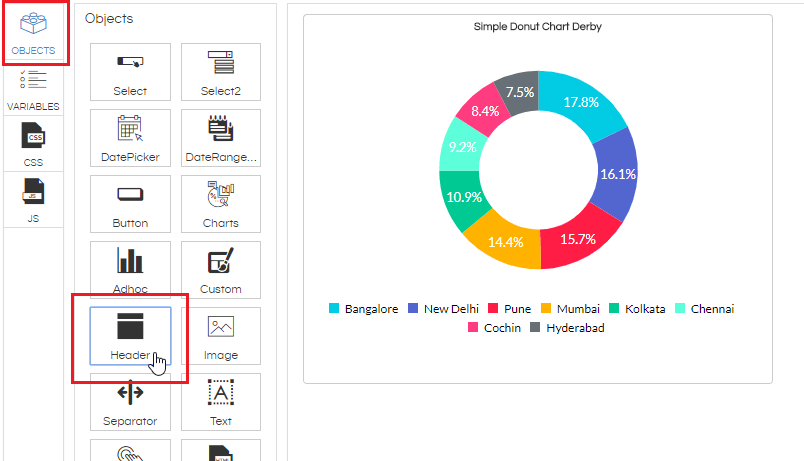Open the JS sidebar tab
The image size is (804, 461).
(33, 200)
